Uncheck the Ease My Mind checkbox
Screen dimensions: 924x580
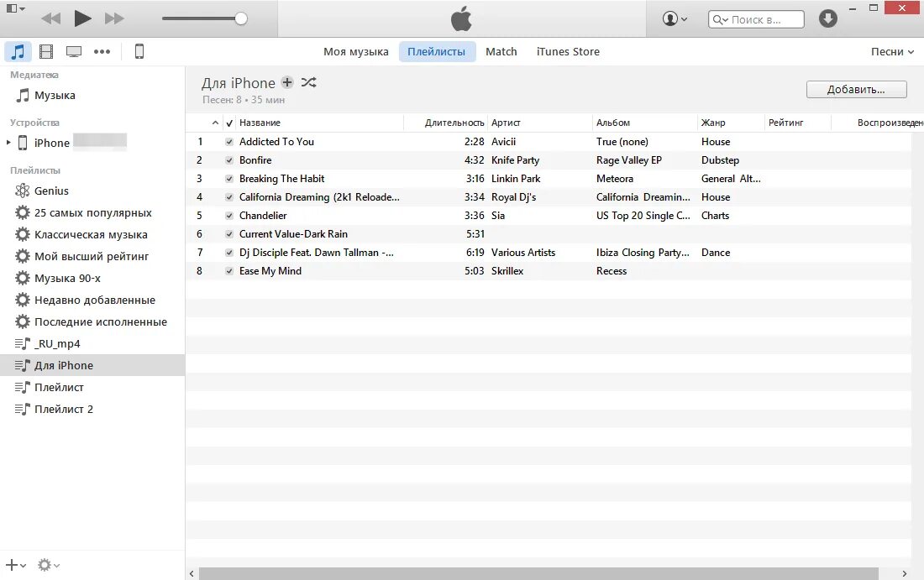pos(229,271)
